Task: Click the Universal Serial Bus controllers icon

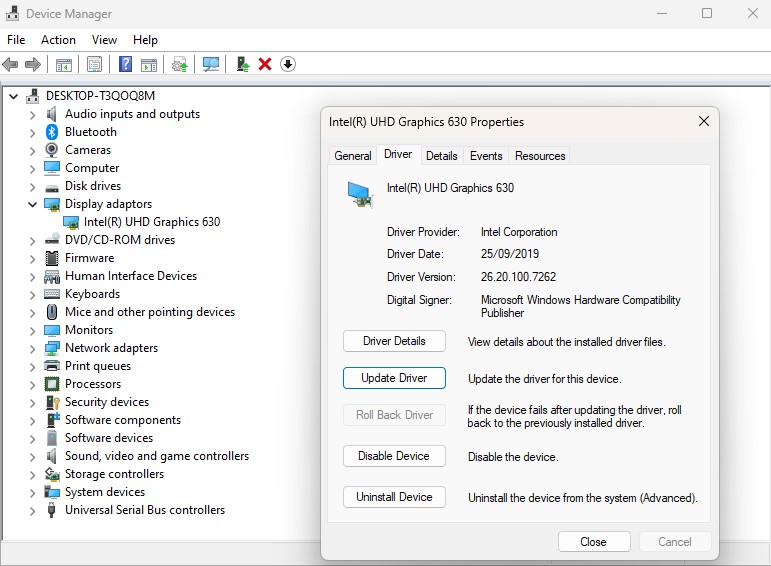Action: [52, 510]
